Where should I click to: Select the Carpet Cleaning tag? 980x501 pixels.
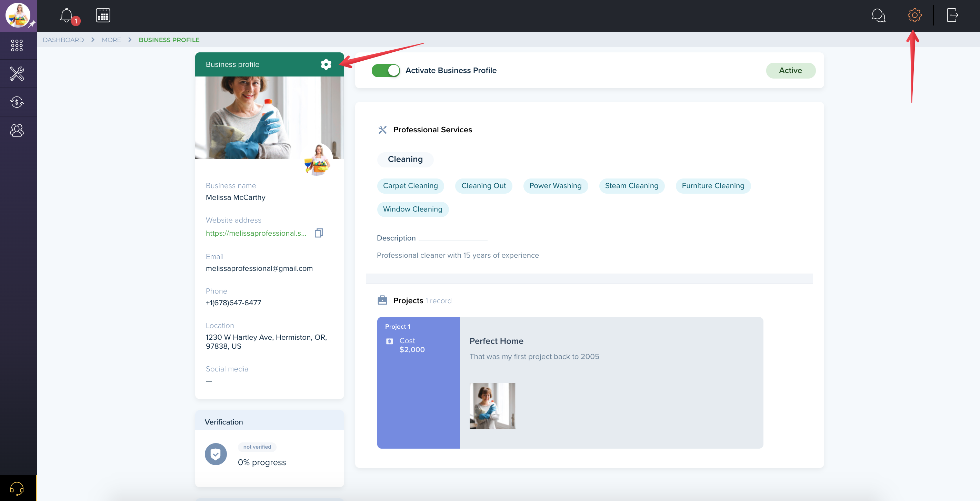pos(410,186)
